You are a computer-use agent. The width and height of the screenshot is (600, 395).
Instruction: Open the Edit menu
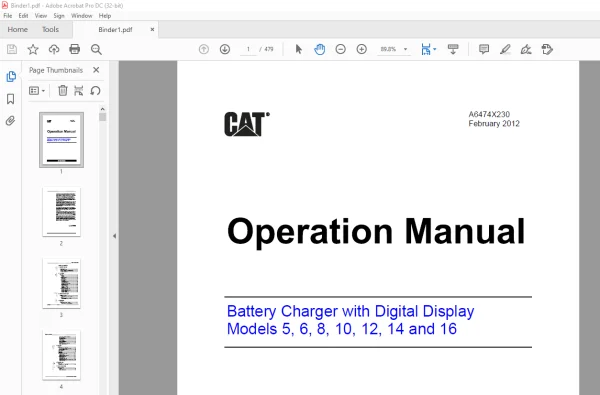23,16
